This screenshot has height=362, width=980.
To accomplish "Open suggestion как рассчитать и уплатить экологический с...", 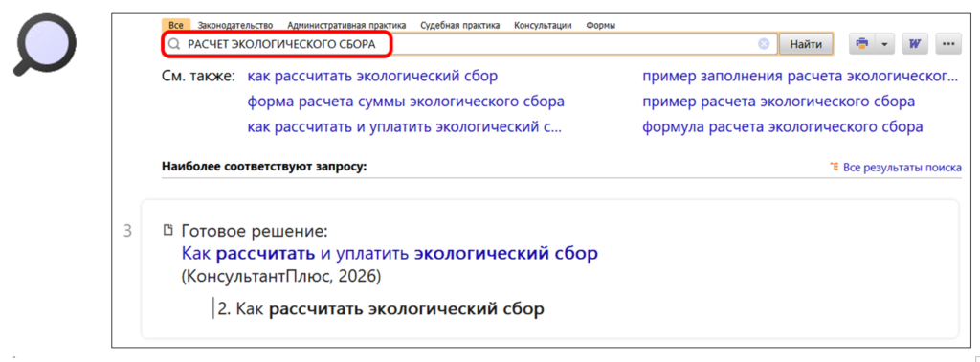I will click(405, 127).
